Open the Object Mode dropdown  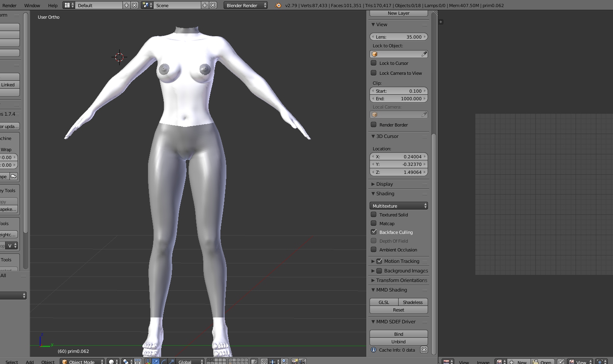tap(82, 362)
